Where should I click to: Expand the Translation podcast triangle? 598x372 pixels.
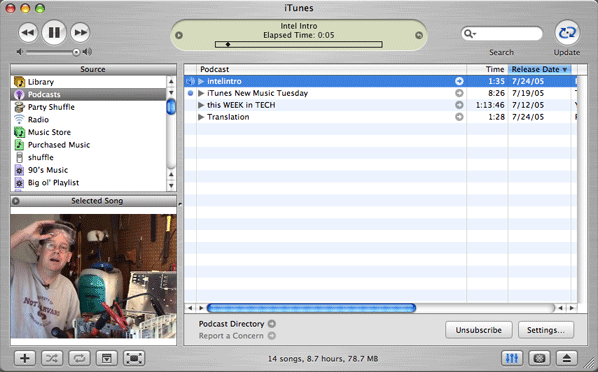(201, 117)
